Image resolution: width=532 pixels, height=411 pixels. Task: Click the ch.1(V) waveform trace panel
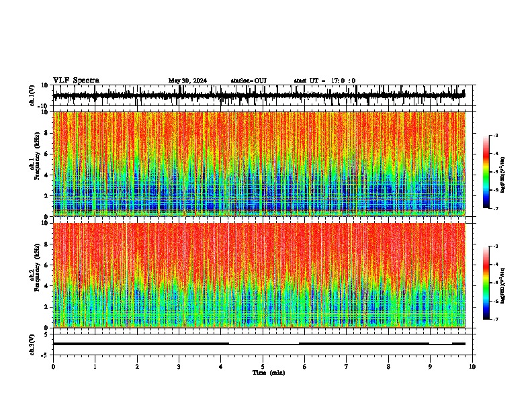pyautogui.click(x=263, y=95)
